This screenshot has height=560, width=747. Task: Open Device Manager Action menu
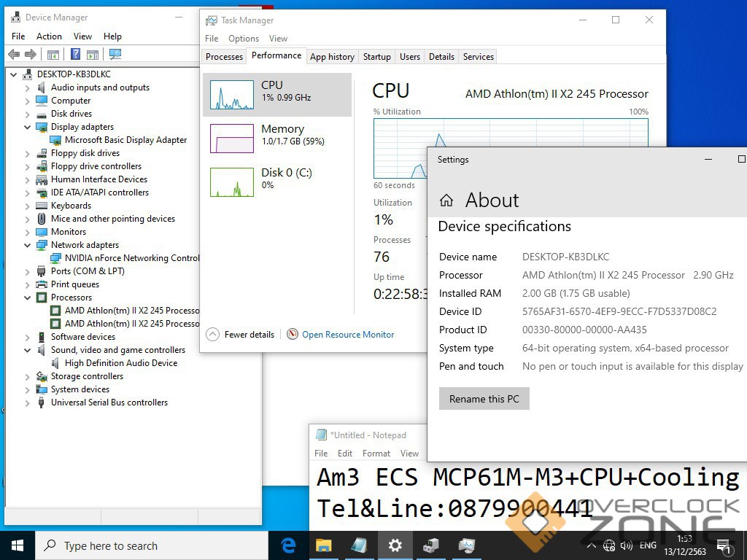coord(49,36)
